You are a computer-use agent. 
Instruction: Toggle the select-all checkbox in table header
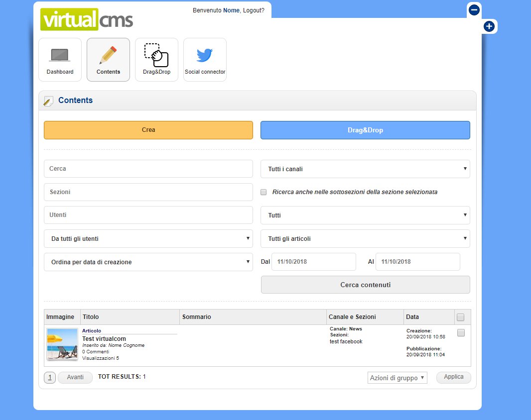[461, 317]
